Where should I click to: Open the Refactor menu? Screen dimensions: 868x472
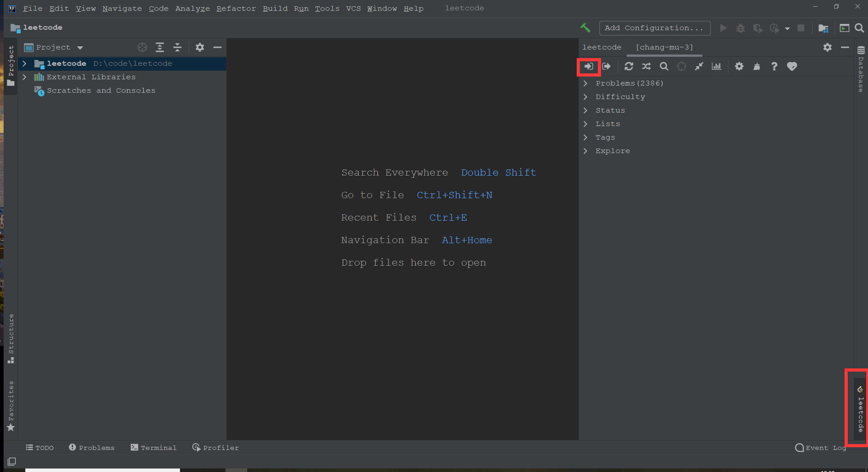click(x=236, y=9)
